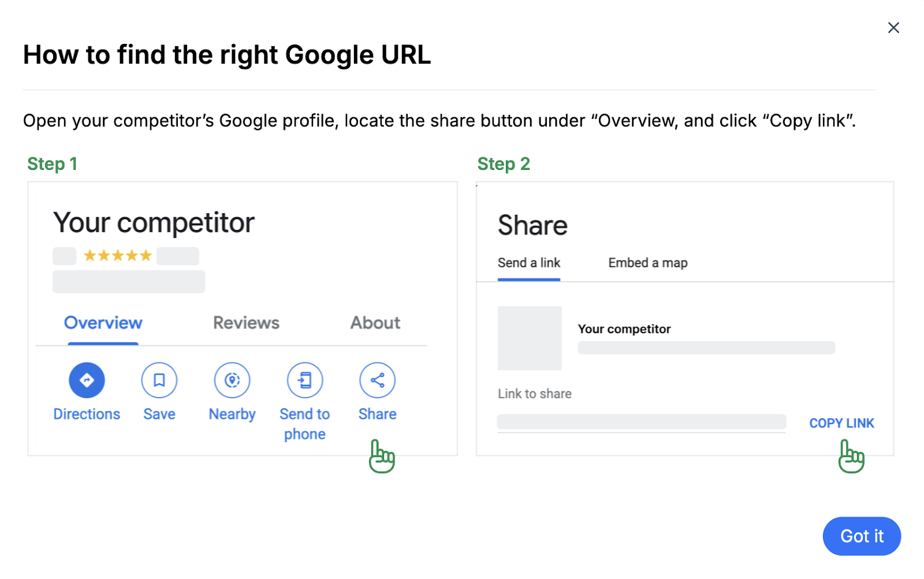
Task: Click the Nearby icon
Action: click(232, 380)
